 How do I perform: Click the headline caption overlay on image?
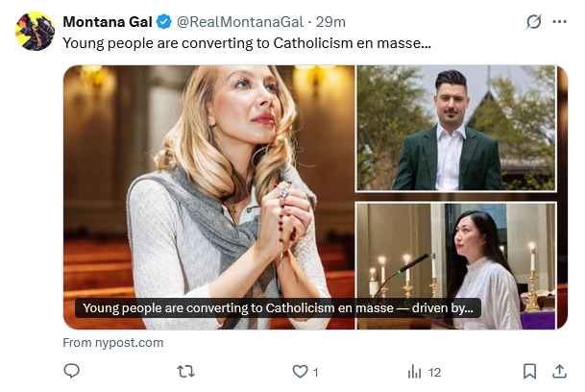point(277,308)
